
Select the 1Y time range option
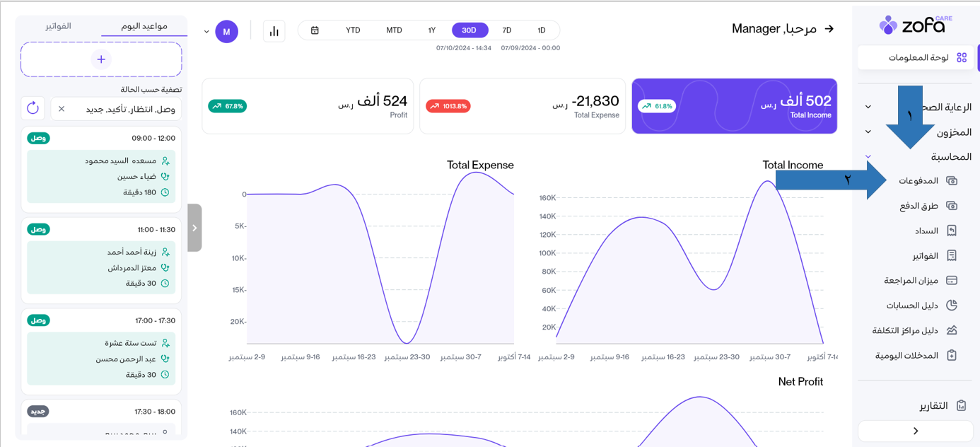click(431, 30)
